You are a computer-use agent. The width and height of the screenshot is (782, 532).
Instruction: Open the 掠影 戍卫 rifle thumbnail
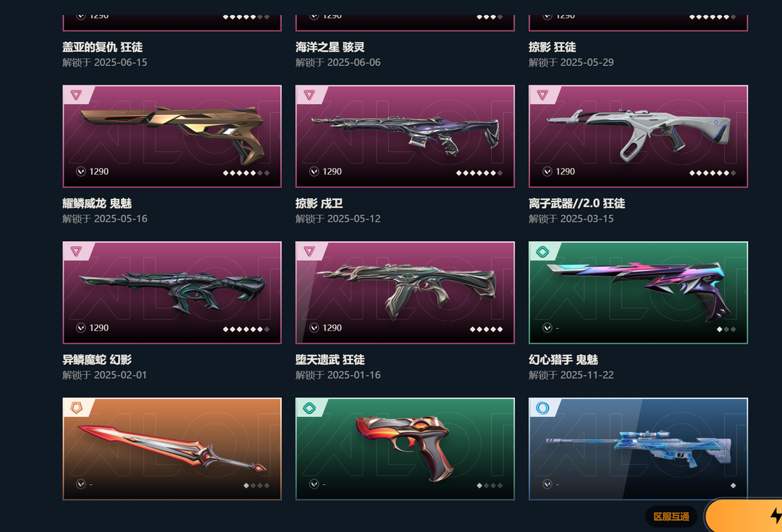tap(405, 137)
